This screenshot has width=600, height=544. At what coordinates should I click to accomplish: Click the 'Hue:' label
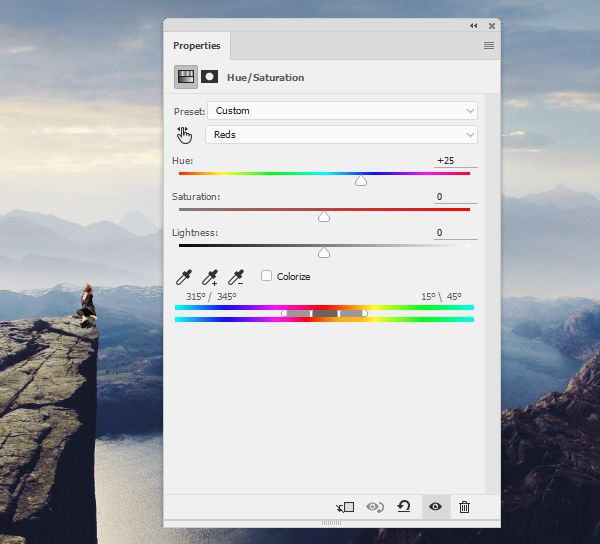[183, 161]
